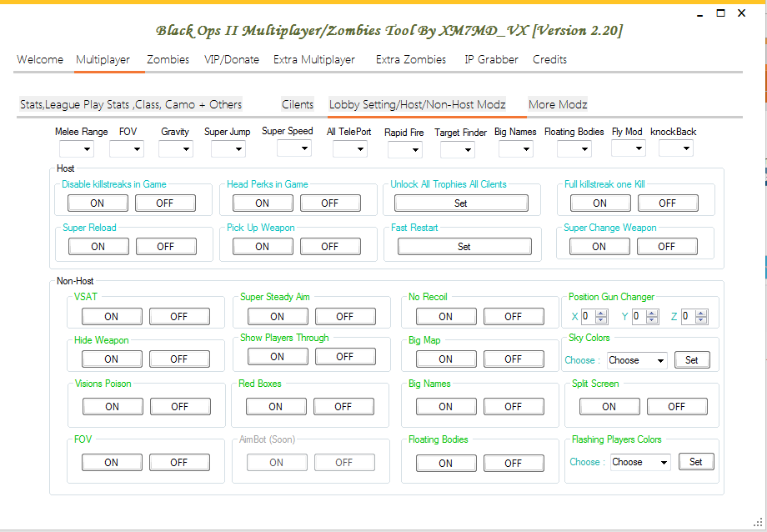Open the IP Grabber tab
The image size is (767, 532).
tap(491, 60)
